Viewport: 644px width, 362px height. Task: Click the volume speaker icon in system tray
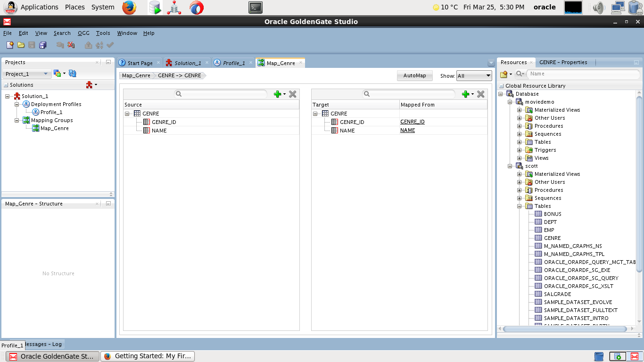(599, 7)
